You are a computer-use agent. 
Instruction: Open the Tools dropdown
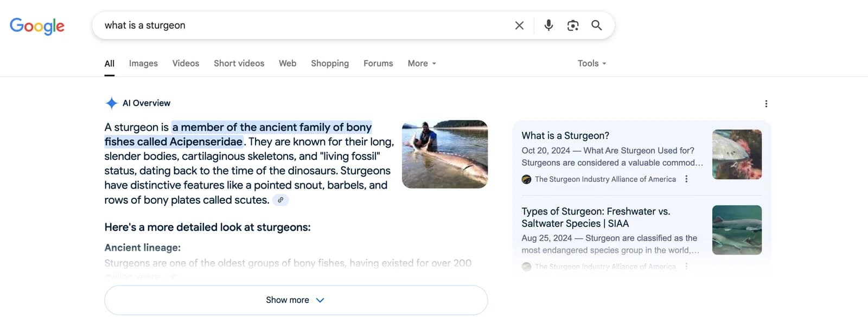(592, 63)
